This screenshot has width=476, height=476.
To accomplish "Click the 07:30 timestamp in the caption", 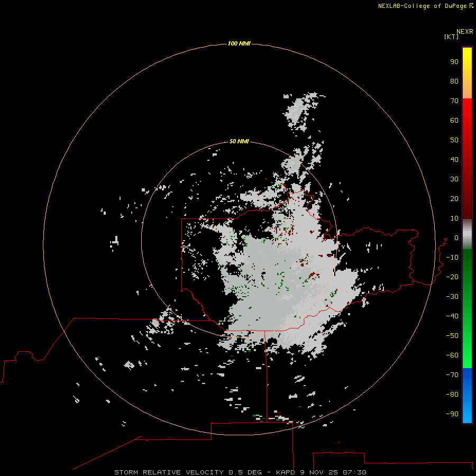I will coord(354,472).
